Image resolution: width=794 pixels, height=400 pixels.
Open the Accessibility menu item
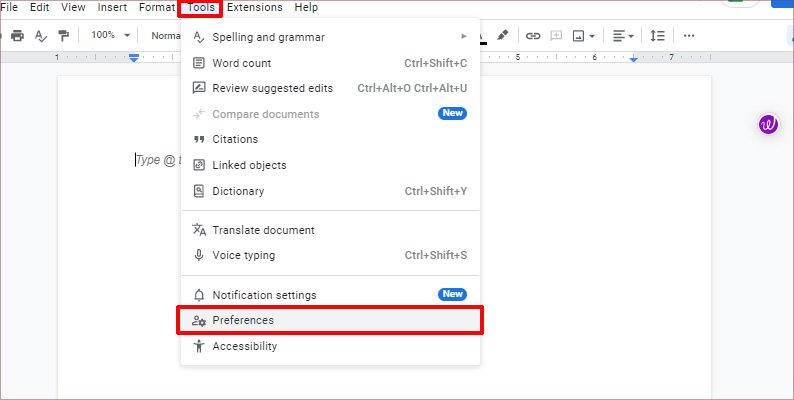330,346
